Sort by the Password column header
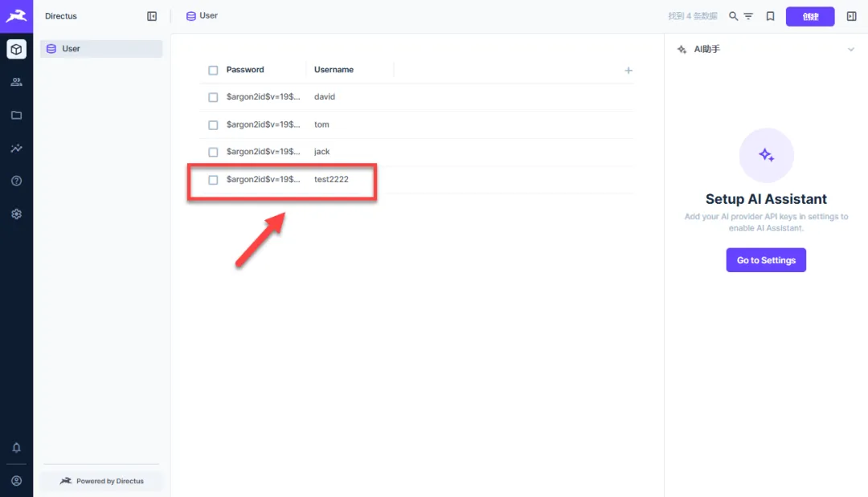Screen dimensions: 868x497 [x=245, y=70]
